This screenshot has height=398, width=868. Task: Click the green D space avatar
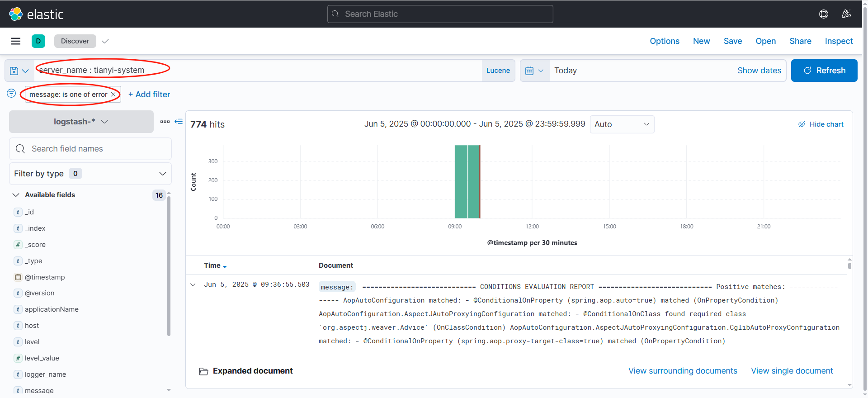pos(38,41)
